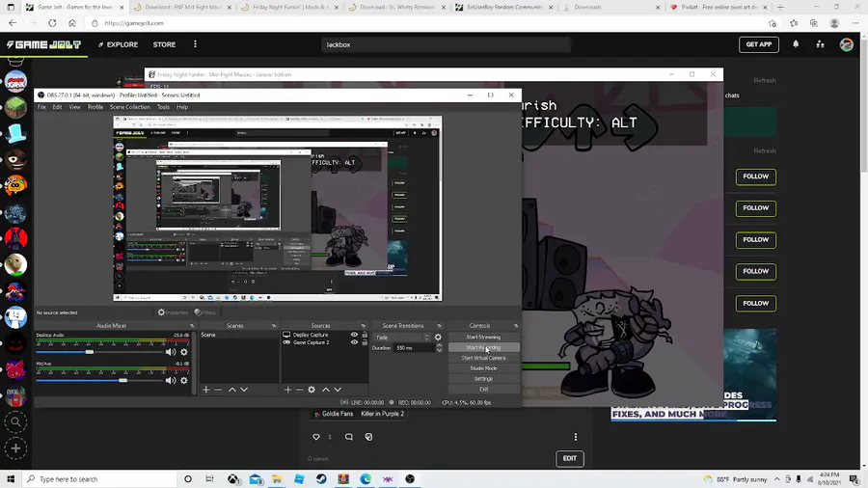Image resolution: width=868 pixels, height=488 pixels.
Task: Move source up arrow in Sources
Action: pyautogui.click(x=326, y=390)
